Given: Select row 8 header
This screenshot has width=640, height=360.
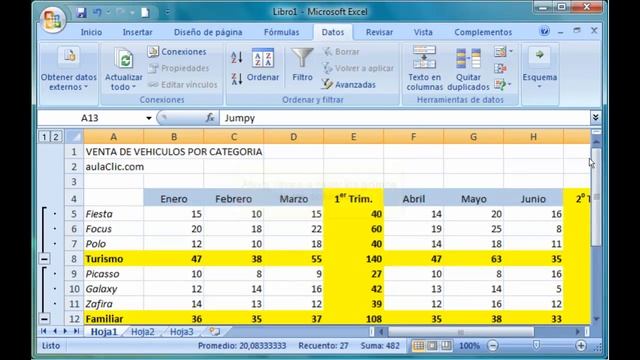Looking at the screenshot, I should point(74,259).
